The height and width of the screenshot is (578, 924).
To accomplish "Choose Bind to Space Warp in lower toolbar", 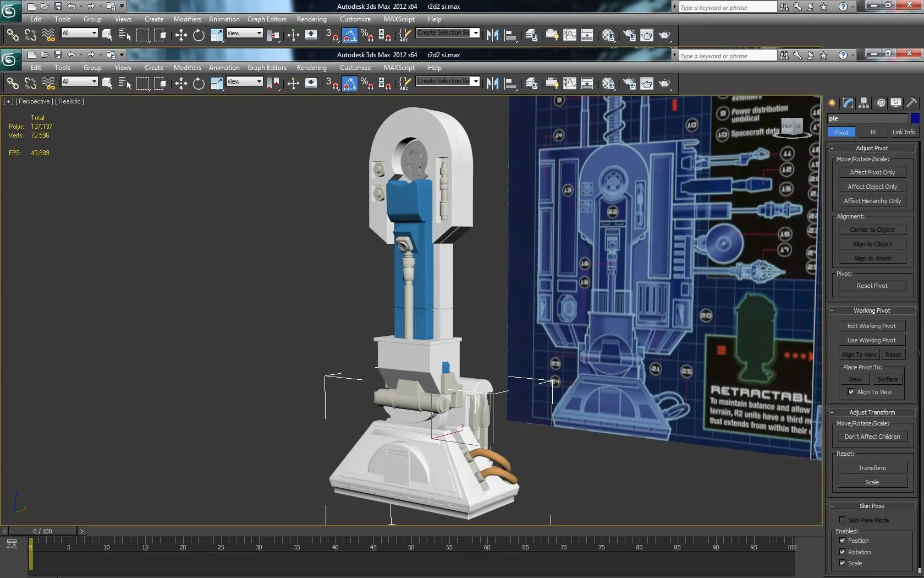I will pyautogui.click(x=48, y=84).
